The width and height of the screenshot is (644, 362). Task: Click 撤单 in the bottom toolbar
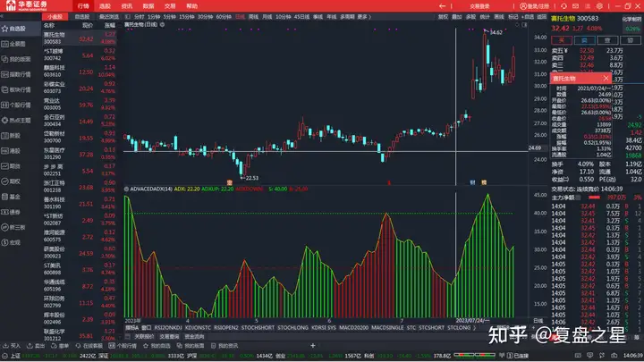(60, 346)
